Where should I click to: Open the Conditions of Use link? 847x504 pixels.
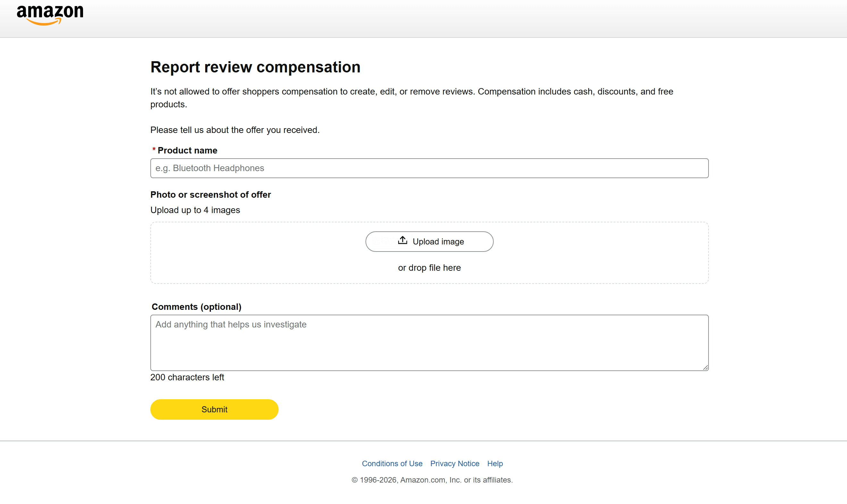[392, 464]
